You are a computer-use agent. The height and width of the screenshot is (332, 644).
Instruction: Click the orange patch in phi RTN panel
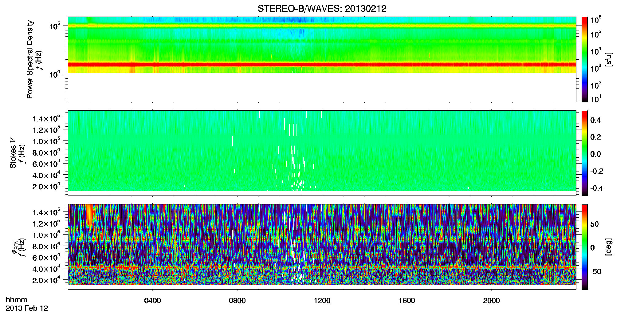tap(89, 215)
